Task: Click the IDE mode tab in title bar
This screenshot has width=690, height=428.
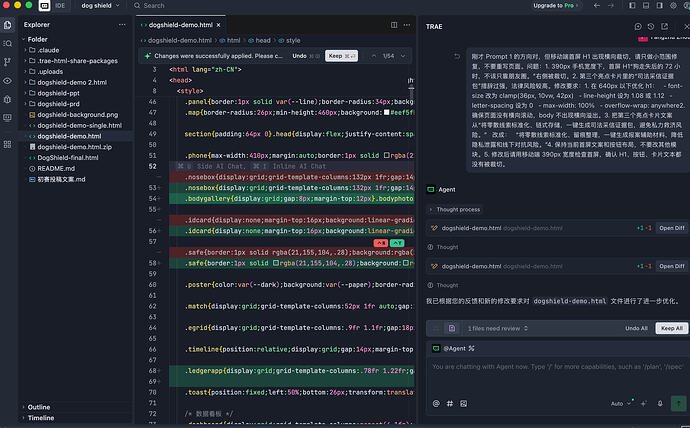Action: coord(60,6)
